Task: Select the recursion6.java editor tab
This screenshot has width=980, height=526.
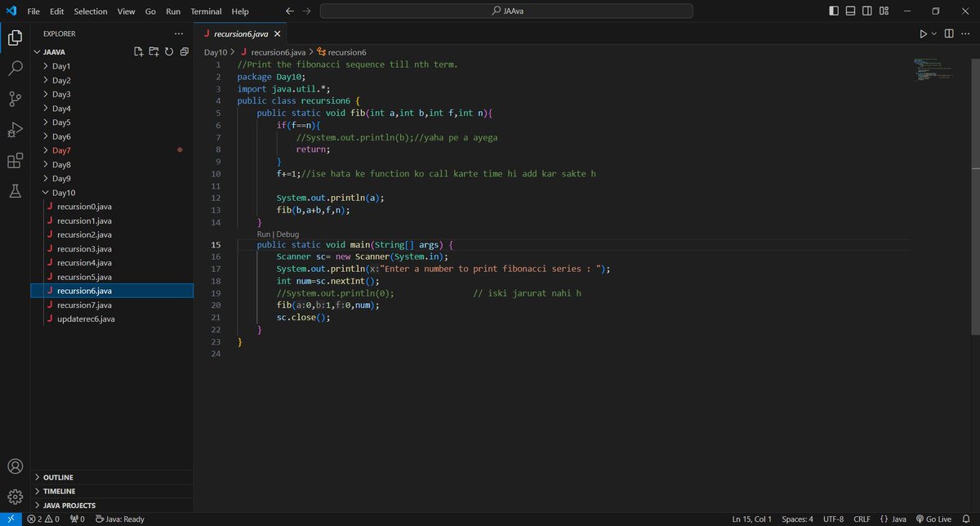Action: click(240, 33)
